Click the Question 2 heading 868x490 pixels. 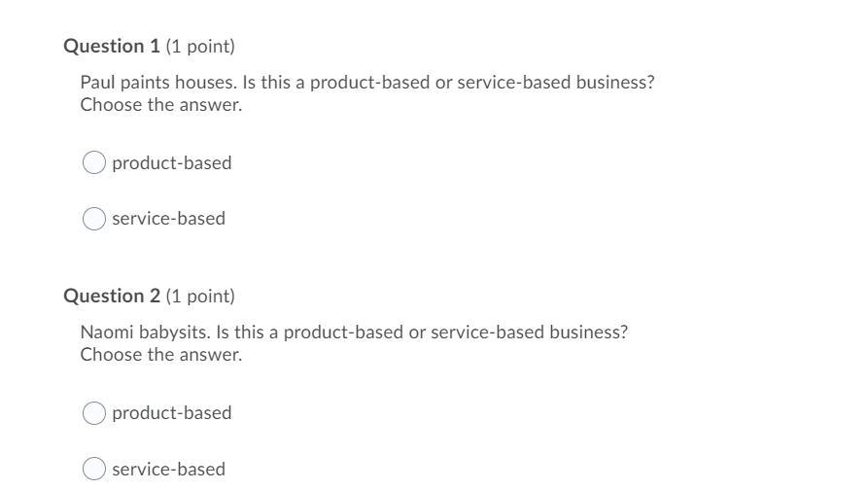click(112, 296)
